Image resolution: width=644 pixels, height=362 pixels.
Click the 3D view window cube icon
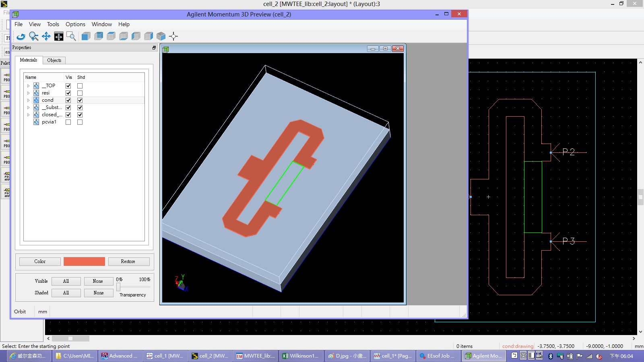click(x=166, y=49)
